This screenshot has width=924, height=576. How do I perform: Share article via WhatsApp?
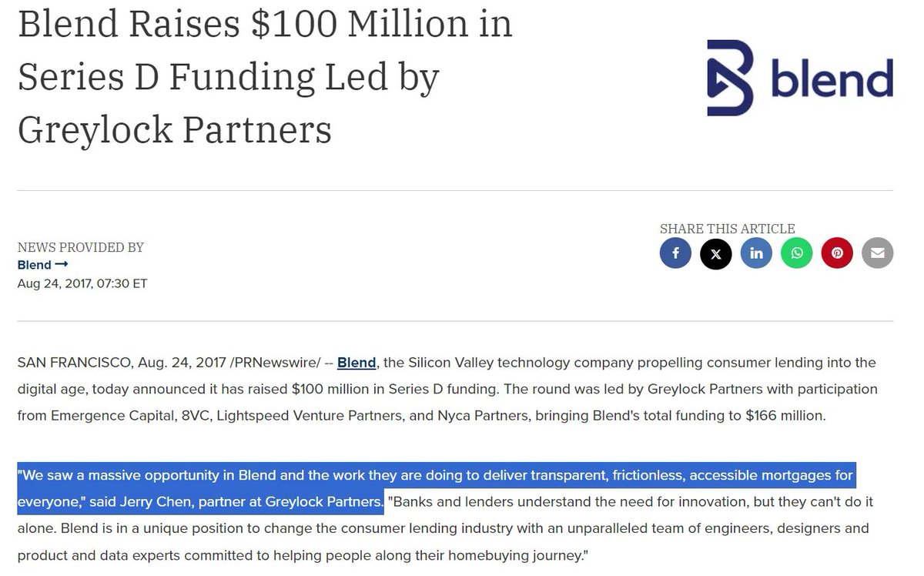click(797, 253)
